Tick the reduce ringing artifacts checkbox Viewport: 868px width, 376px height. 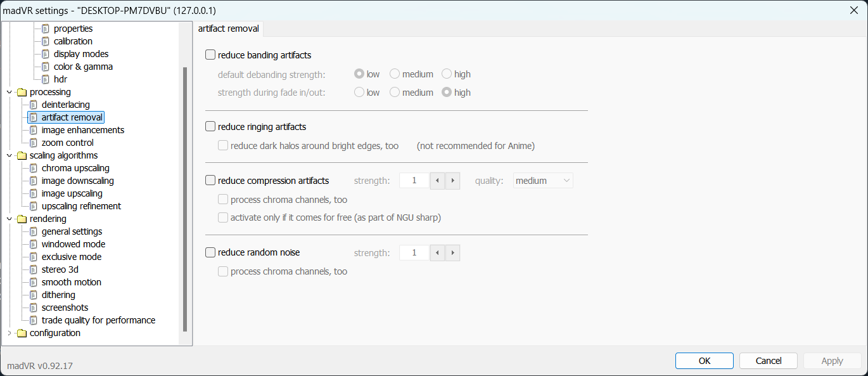[x=211, y=127]
